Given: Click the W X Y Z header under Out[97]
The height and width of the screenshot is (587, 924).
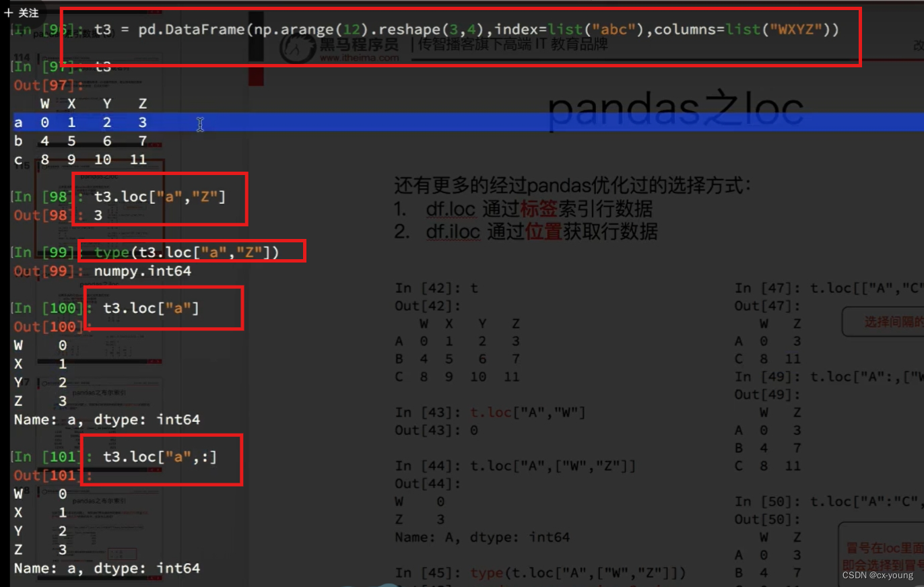Looking at the screenshot, I should tap(93, 104).
